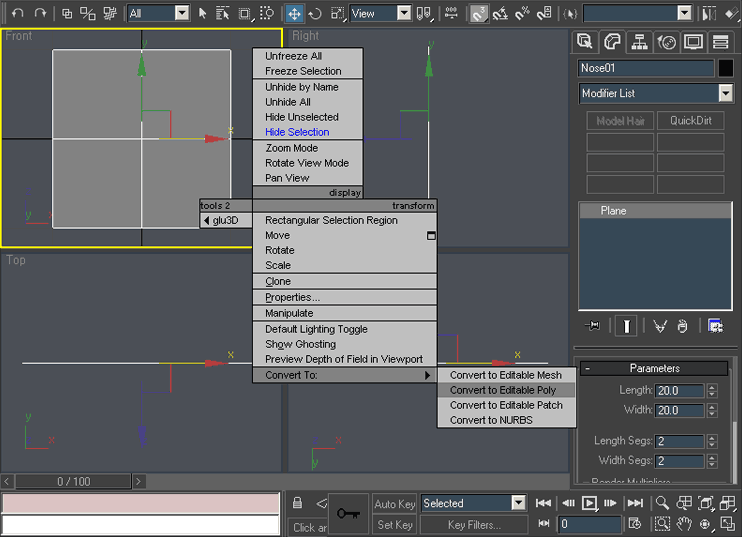The image size is (742, 537).
Task: Toggle Auto Key animation mode
Action: 394,504
